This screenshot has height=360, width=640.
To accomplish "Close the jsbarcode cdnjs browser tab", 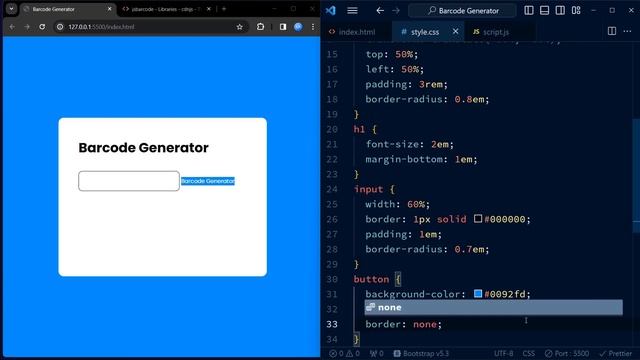I will [209, 9].
